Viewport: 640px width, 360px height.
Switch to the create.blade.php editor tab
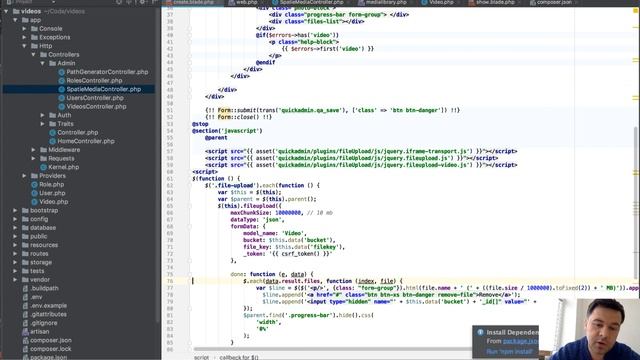(x=193, y=2)
